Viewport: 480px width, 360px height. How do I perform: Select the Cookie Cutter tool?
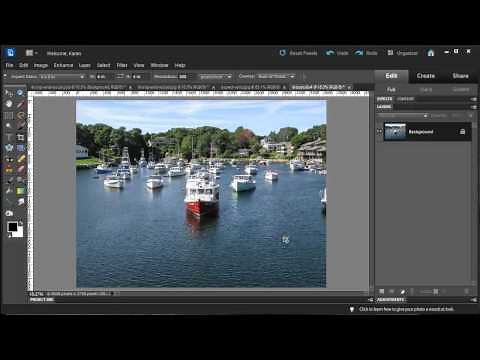pyautogui.click(x=9, y=148)
